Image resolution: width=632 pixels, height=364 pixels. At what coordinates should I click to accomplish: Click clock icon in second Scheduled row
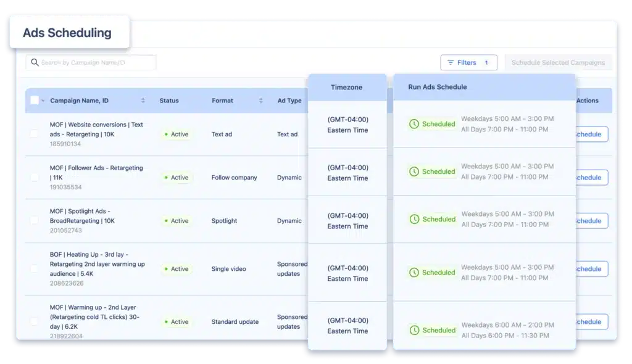414,172
